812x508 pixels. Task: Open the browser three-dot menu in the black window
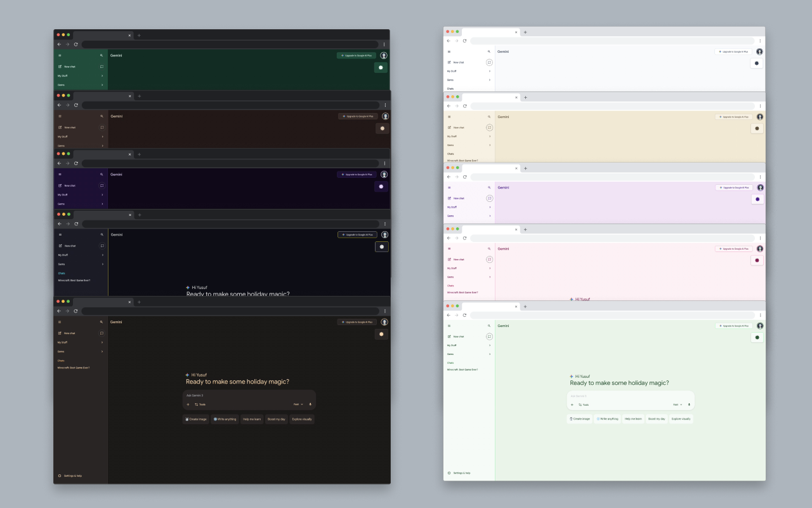[384, 311]
